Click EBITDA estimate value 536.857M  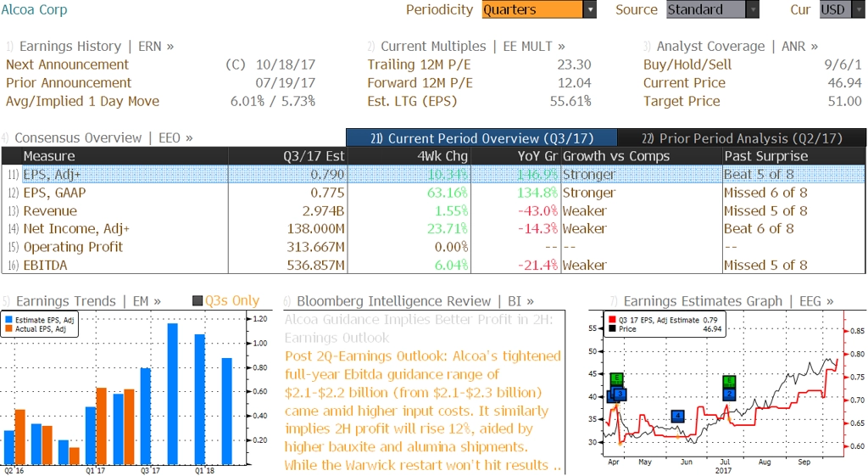click(x=315, y=266)
